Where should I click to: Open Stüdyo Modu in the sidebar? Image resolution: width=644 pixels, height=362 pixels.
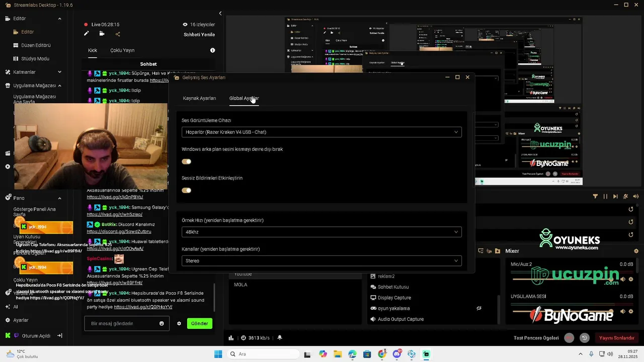[x=35, y=59]
